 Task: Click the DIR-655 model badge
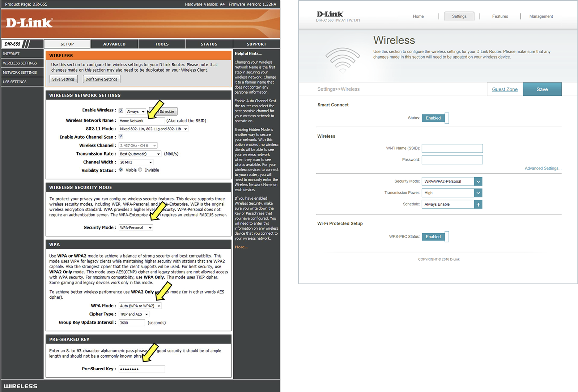point(13,44)
